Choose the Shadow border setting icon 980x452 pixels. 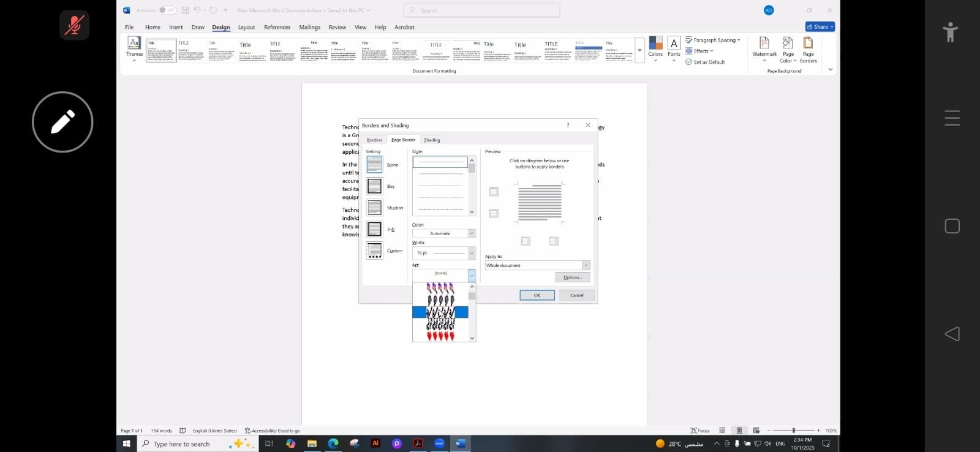coord(374,208)
